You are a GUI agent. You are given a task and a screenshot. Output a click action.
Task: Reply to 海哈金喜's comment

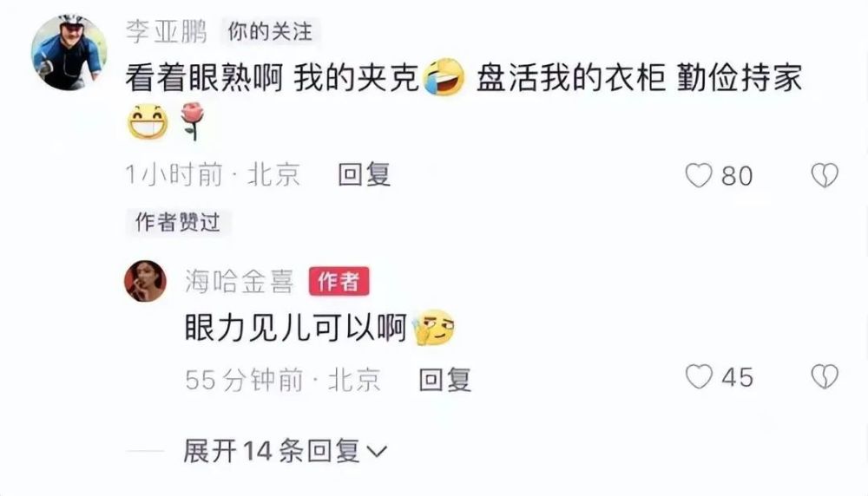coord(444,380)
